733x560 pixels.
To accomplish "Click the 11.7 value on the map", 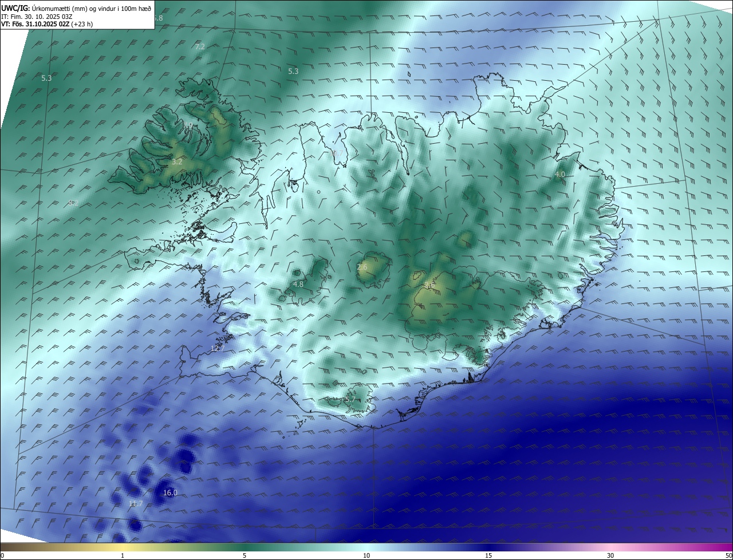I will click(135, 503).
